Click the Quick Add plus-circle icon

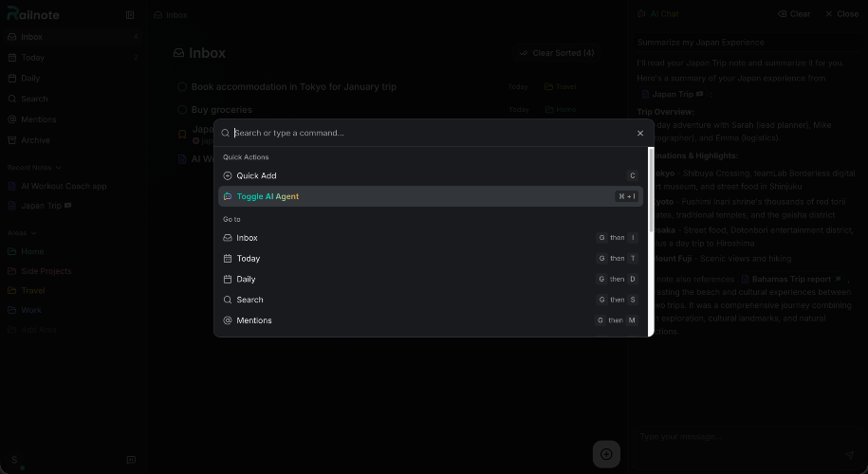click(227, 176)
